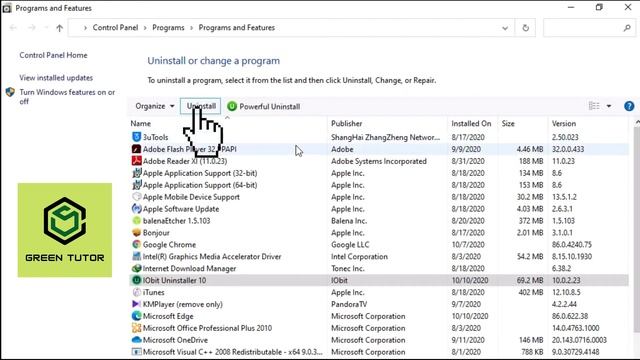
Task: Click the '86.0.4240.75' version cell
Action: coord(571,244)
